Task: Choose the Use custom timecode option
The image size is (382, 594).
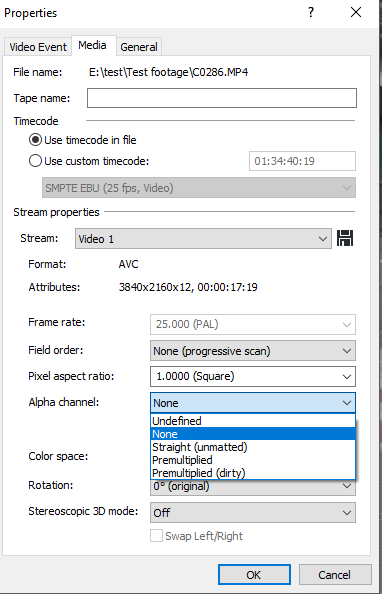Action: 89,161
